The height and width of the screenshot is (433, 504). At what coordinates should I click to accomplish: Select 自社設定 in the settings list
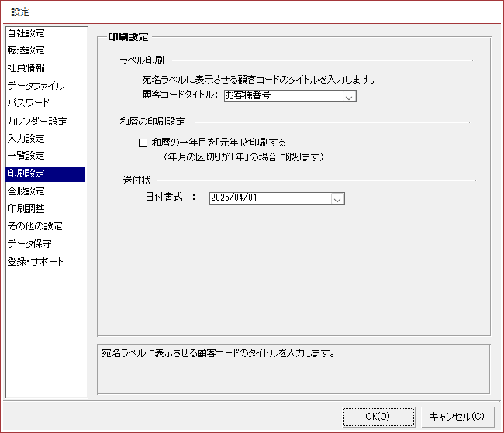26,33
